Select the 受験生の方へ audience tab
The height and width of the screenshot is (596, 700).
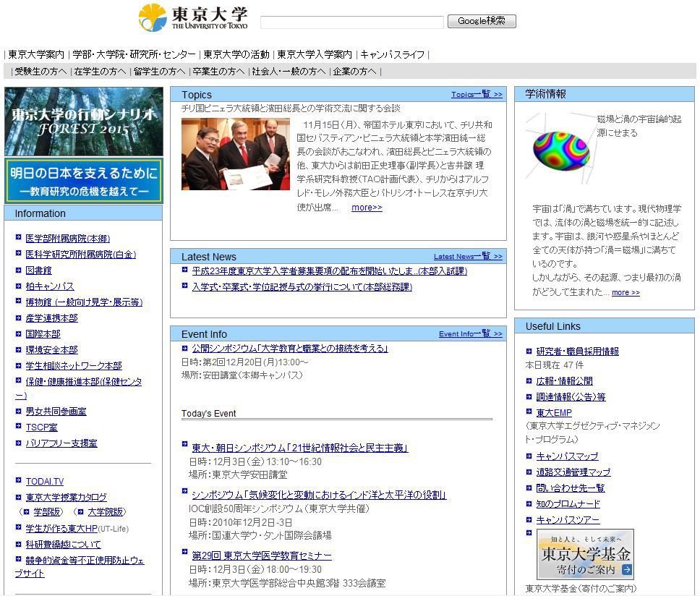pyautogui.click(x=40, y=72)
